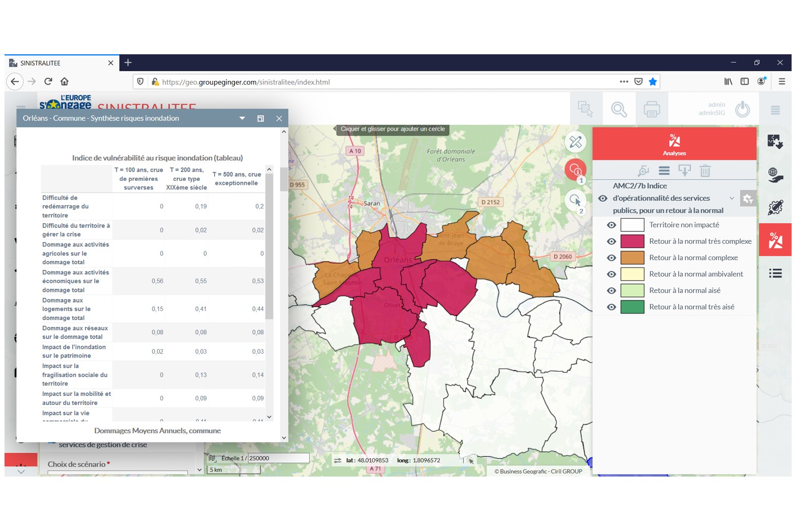
Task: Click the zoom to analysis magnifier icon
Action: click(x=643, y=171)
